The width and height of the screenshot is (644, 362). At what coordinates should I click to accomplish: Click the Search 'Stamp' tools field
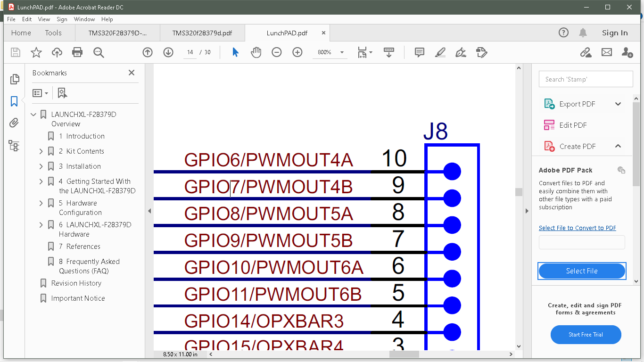point(586,79)
